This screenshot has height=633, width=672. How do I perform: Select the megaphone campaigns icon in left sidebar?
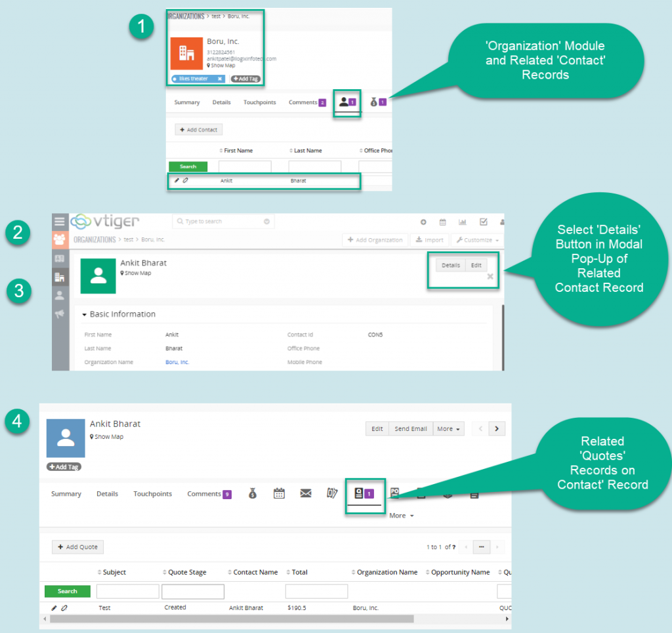[x=60, y=314]
